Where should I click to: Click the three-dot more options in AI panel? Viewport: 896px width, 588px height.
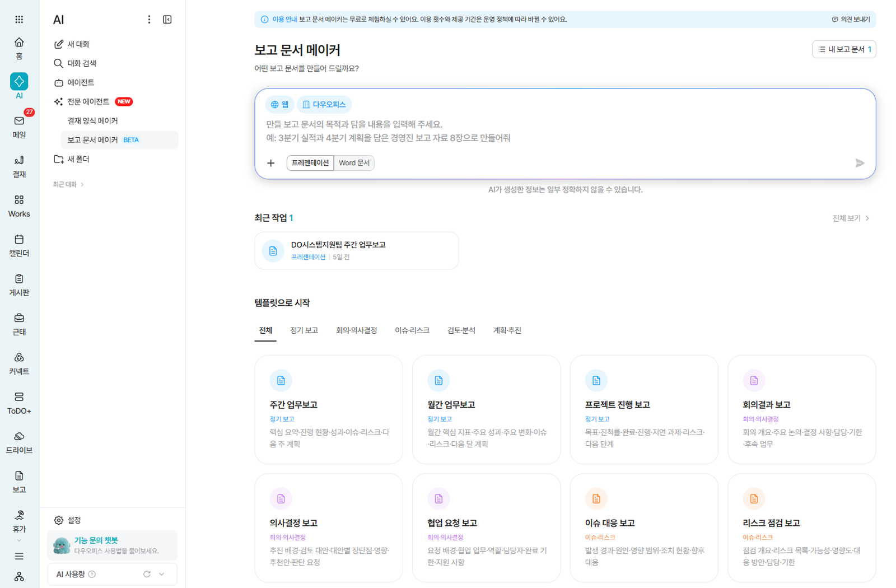[x=149, y=20]
